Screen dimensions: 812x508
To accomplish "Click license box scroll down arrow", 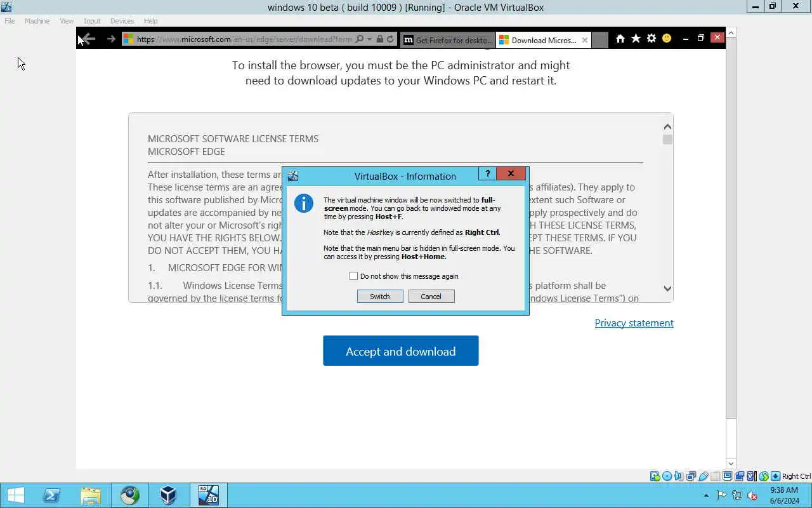I will point(667,288).
